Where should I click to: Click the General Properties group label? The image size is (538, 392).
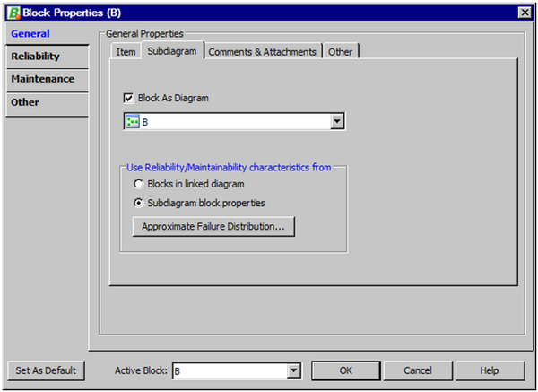click(x=144, y=34)
